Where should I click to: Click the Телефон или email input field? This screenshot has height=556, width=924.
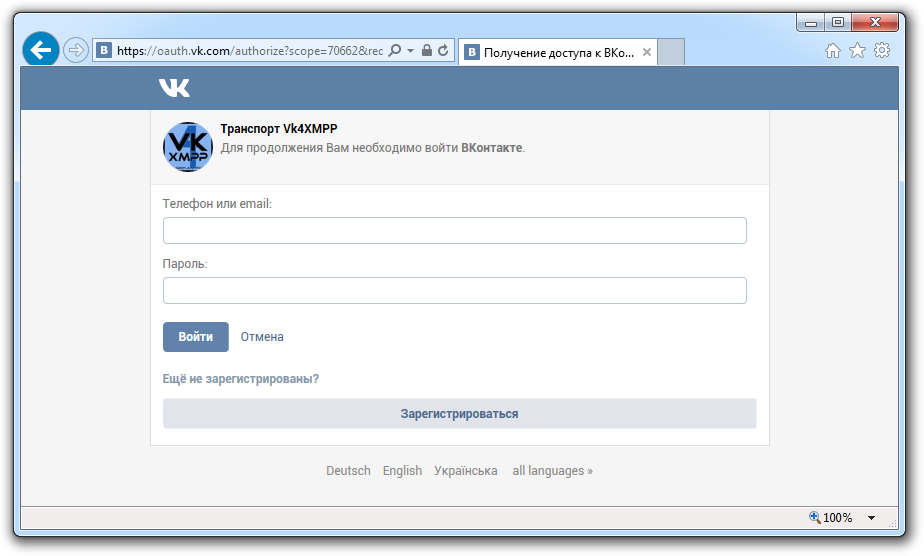point(454,231)
